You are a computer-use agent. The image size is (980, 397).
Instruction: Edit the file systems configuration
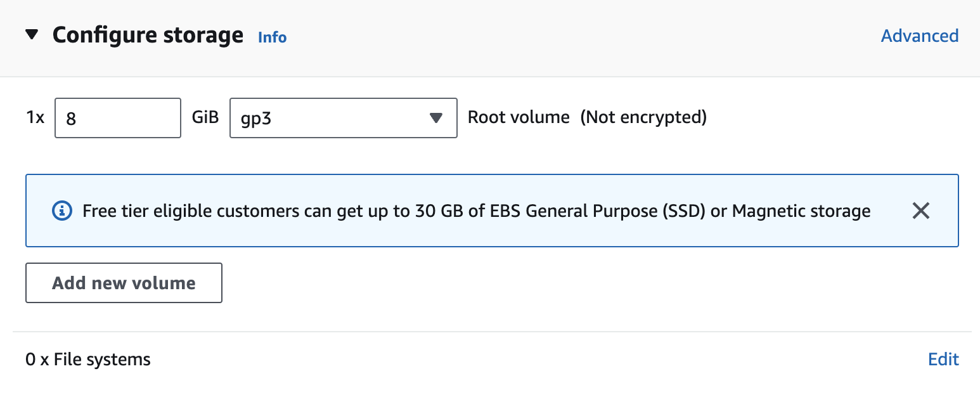click(x=943, y=360)
